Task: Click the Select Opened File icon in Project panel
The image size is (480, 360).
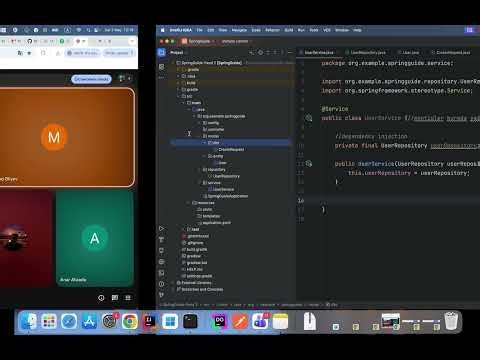Action: coord(252,52)
